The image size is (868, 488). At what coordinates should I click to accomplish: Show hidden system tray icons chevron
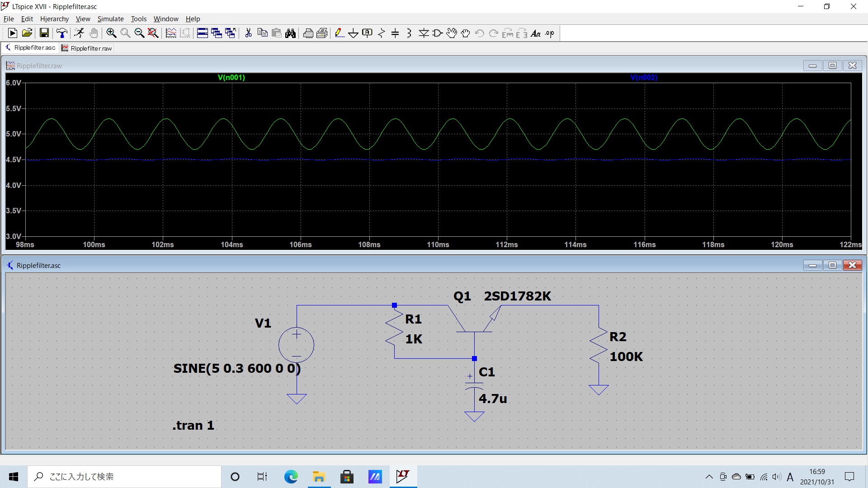point(709,477)
